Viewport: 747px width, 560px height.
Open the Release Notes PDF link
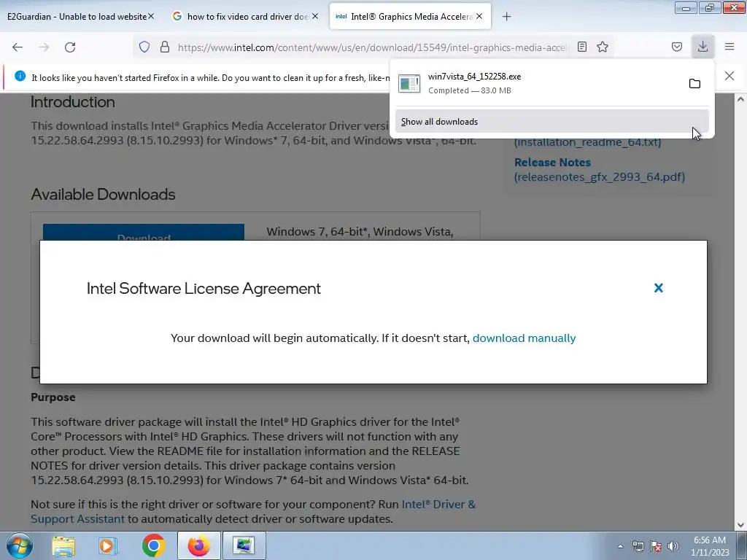coord(600,169)
